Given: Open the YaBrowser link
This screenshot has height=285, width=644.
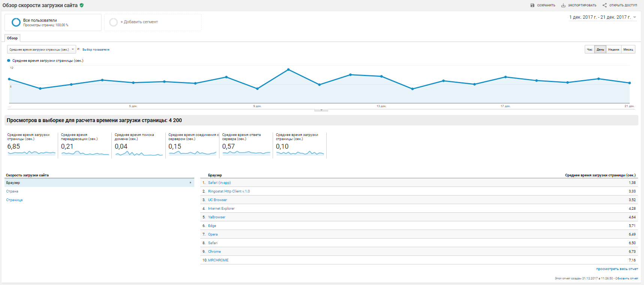Looking at the screenshot, I should (x=217, y=217).
